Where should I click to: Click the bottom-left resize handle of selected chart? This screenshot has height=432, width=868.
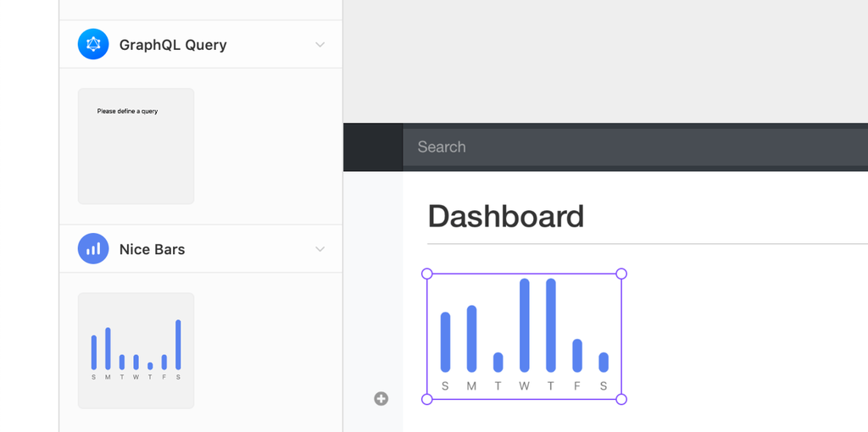427,399
